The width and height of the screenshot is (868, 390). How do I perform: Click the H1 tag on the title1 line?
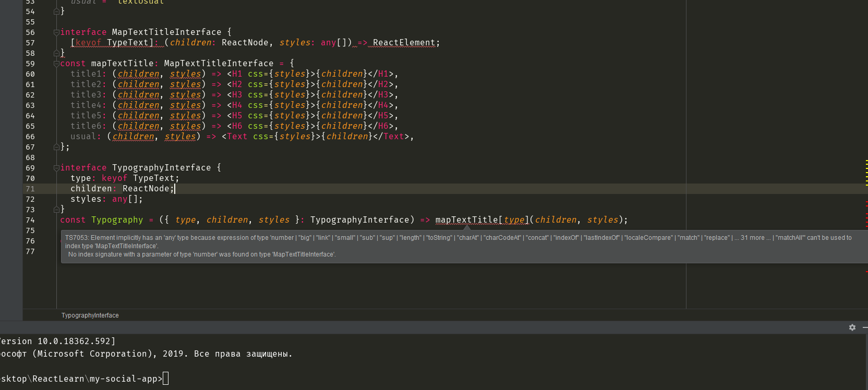pos(237,74)
